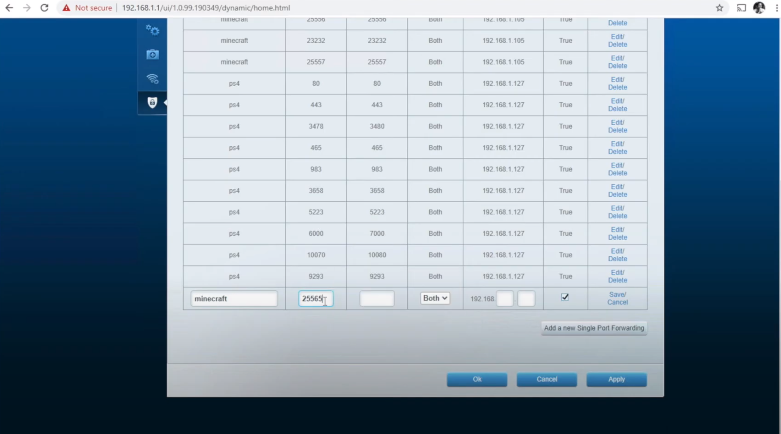Viewport: 781px width, 434px height.
Task: Click Add a new Single Port Forwarding
Action: [x=594, y=328]
